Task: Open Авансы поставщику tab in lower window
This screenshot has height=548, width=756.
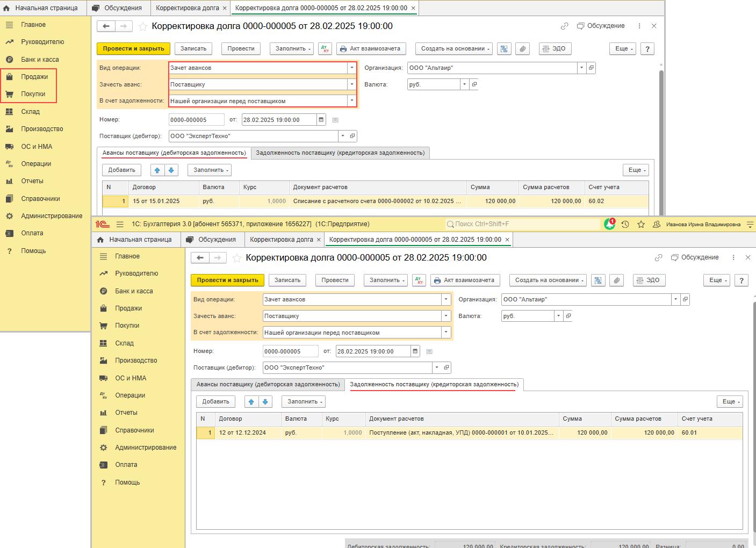Action: click(268, 385)
